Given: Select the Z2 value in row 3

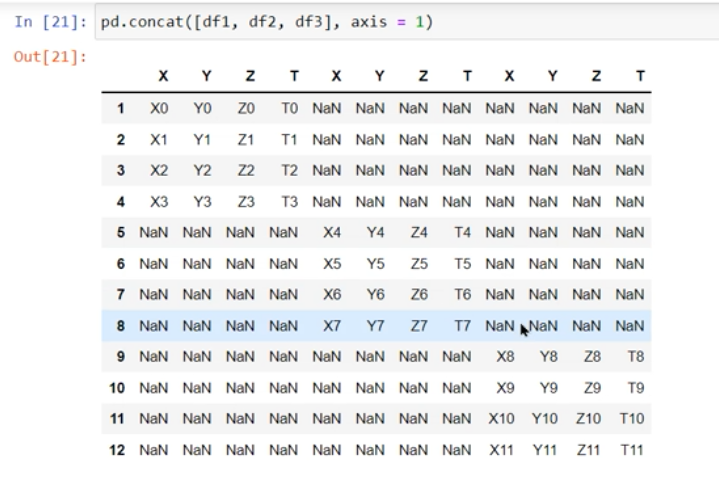Looking at the screenshot, I should (246, 172).
